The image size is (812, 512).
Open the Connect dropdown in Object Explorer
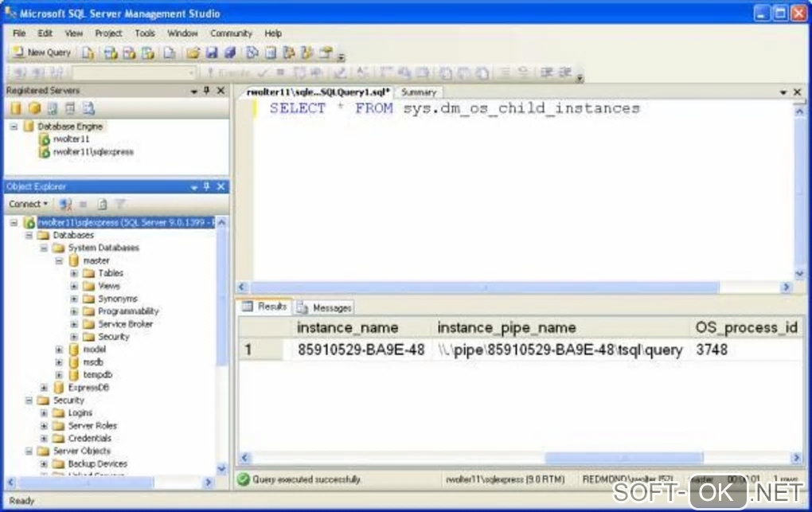point(28,204)
